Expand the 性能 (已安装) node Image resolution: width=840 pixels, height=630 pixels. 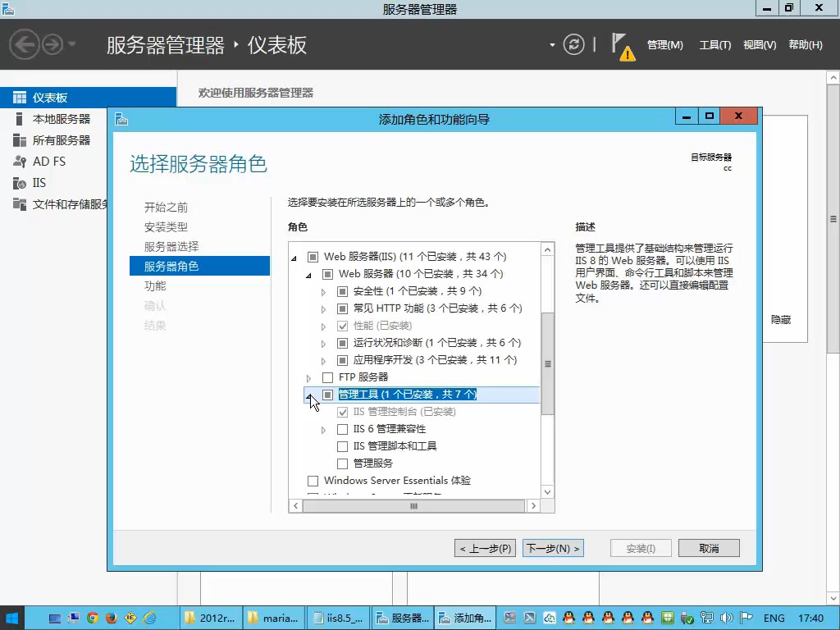pyautogui.click(x=323, y=326)
